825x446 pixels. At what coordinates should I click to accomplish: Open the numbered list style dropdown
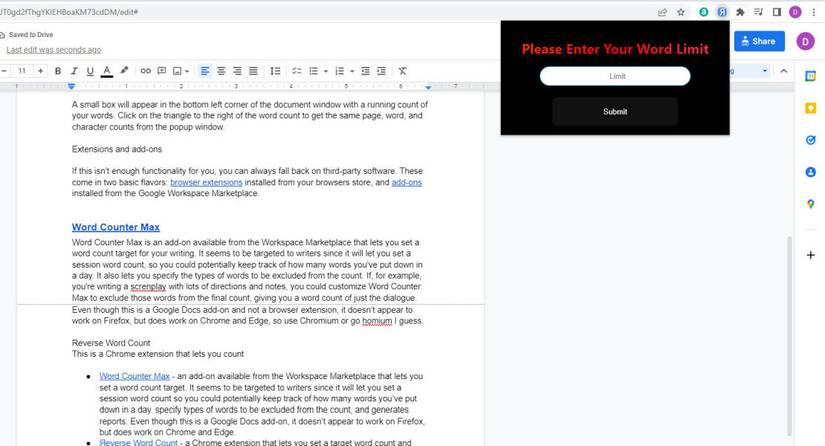coord(352,72)
